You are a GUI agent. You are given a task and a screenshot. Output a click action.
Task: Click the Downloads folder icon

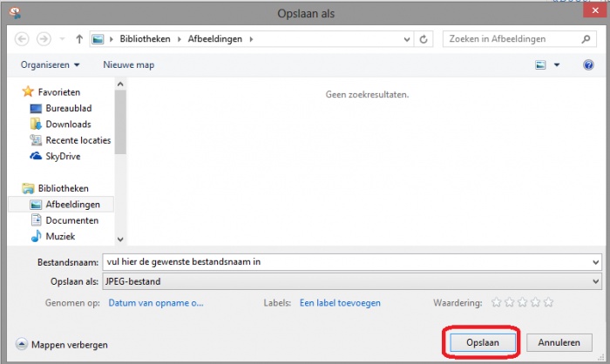click(x=36, y=124)
